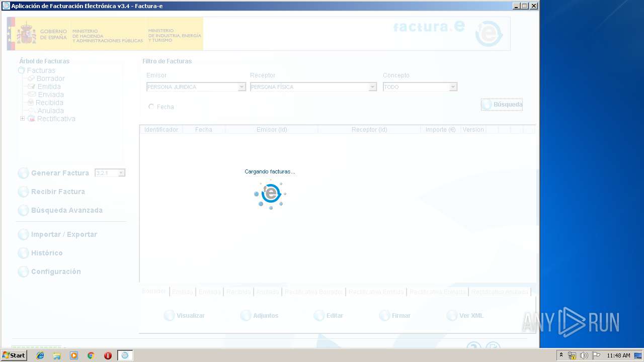
Task: Click the Borrador folder icon in tree
Action: [31, 78]
